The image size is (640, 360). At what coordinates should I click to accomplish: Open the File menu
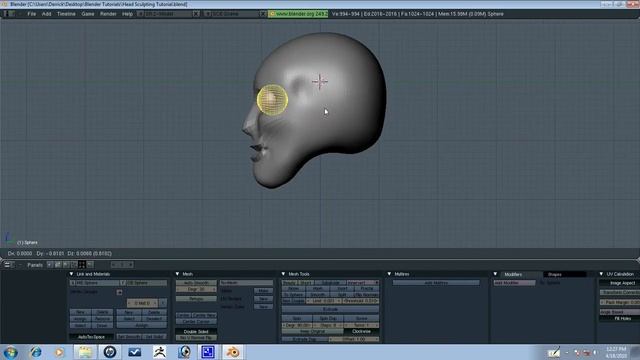pyautogui.click(x=31, y=14)
